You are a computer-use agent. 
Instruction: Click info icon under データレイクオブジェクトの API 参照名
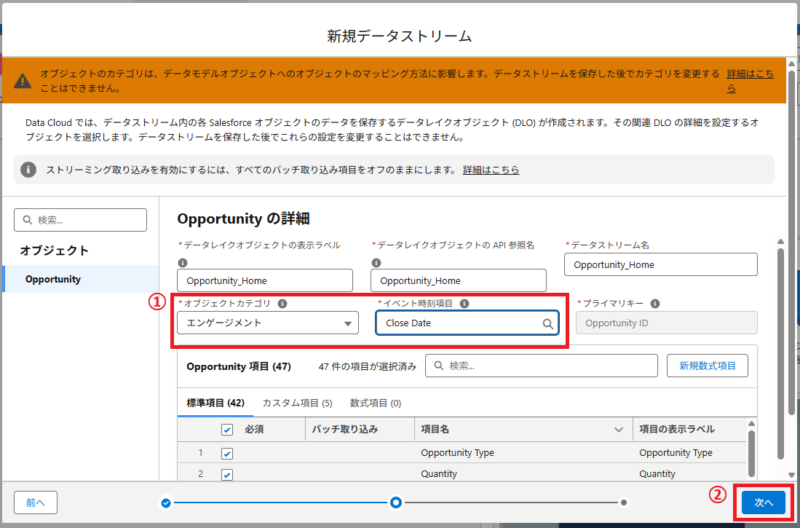tap(376, 264)
